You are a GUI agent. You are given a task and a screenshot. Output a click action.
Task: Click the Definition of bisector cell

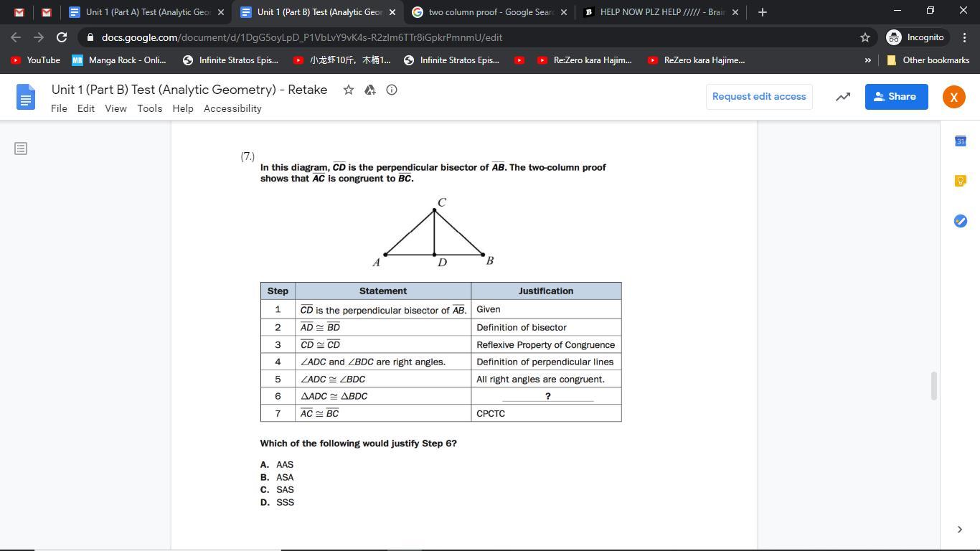pyautogui.click(x=546, y=327)
